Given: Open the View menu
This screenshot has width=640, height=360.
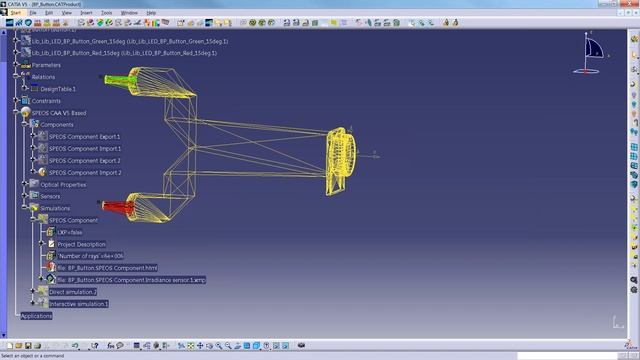Looking at the screenshot, I should click(x=67, y=13).
